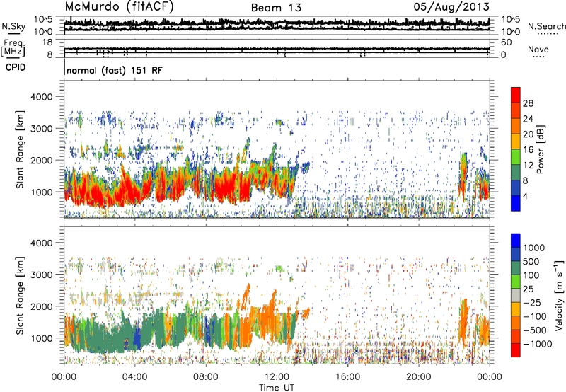Image resolution: width=566 pixels, height=392 pixels.
Task: Select the '20:00' time tick label
Action: pyautogui.click(x=418, y=377)
